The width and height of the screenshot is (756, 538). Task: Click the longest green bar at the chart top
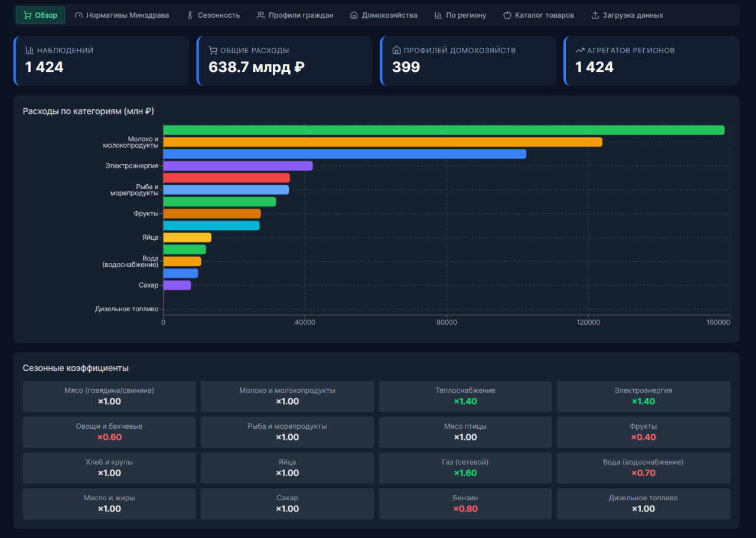tap(444, 130)
